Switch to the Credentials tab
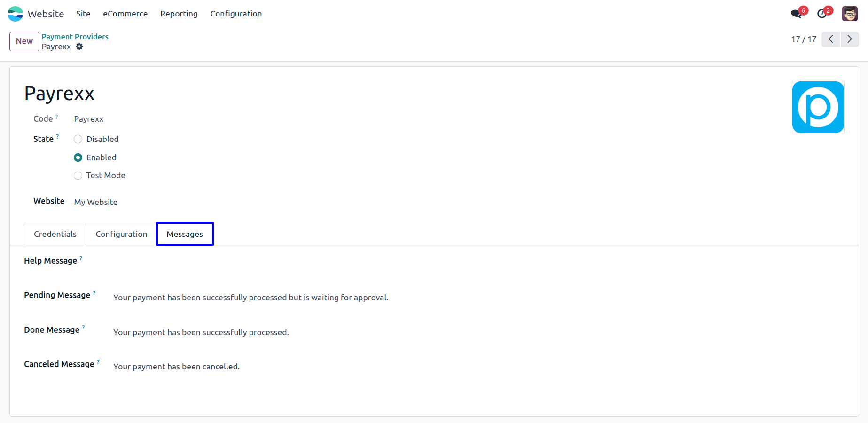 (55, 234)
